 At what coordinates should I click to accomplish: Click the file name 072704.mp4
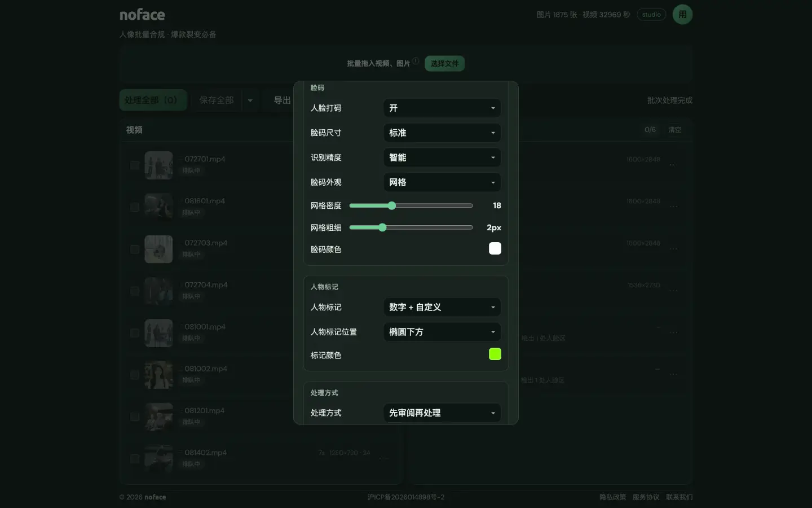coord(206,285)
